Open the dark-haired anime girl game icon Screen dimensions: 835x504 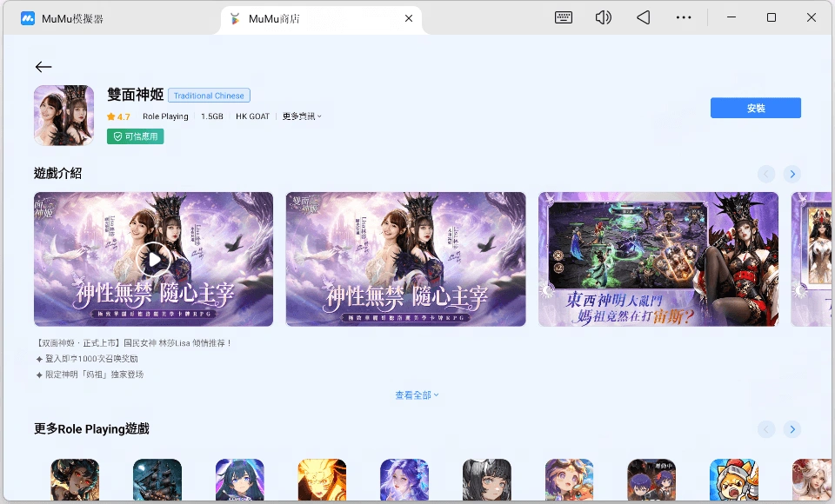pyautogui.click(x=240, y=481)
